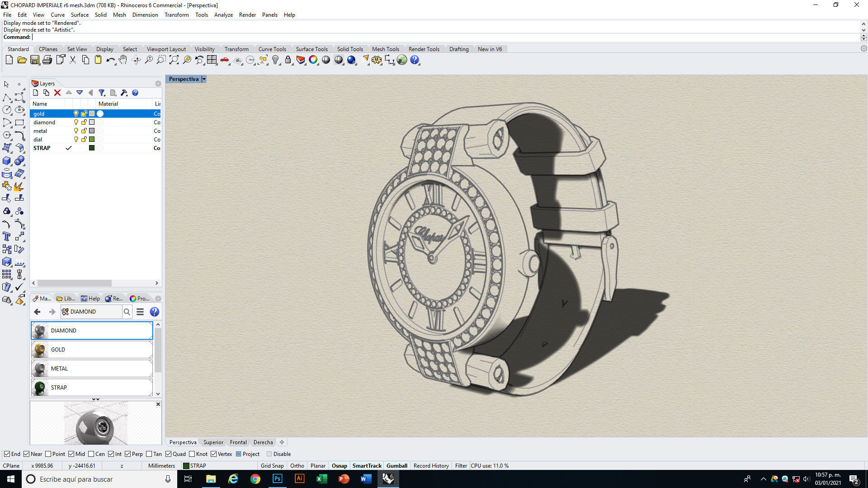Image resolution: width=868 pixels, height=488 pixels.
Task: Click the New Layer icon in Layers panel
Action: [36, 93]
